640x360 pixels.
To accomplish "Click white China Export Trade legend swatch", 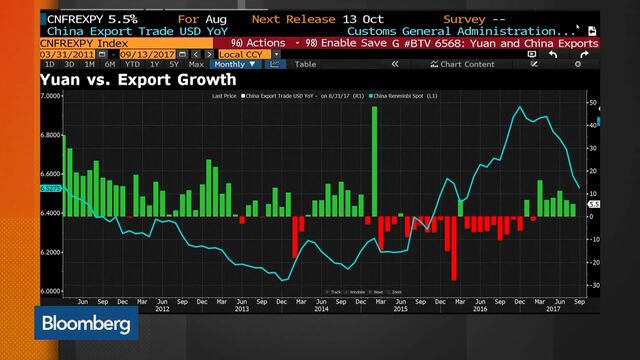I will click(243, 96).
